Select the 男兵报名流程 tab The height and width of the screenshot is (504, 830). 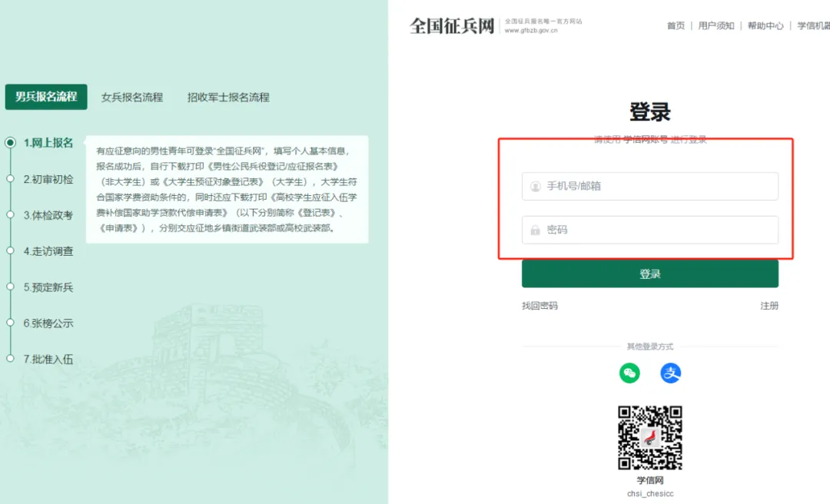46,97
